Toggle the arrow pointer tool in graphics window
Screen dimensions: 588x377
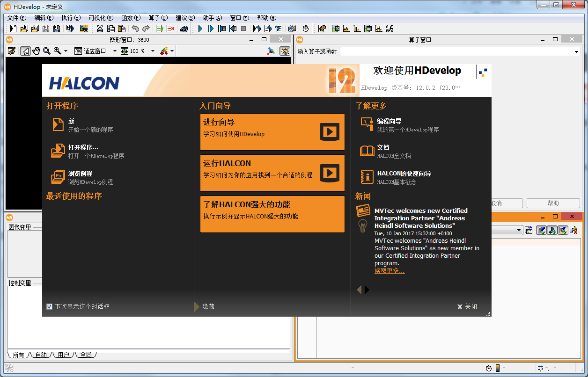[x=25, y=51]
